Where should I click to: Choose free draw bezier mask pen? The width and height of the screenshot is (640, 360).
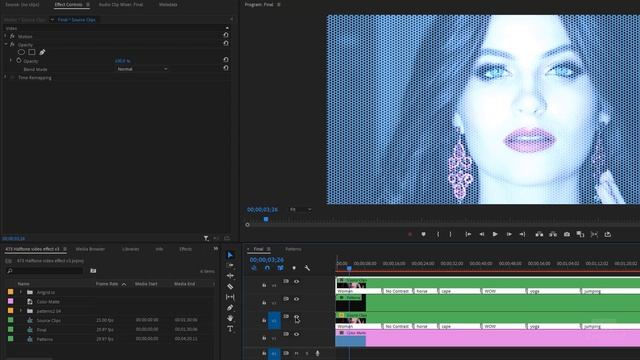coord(42,52)
